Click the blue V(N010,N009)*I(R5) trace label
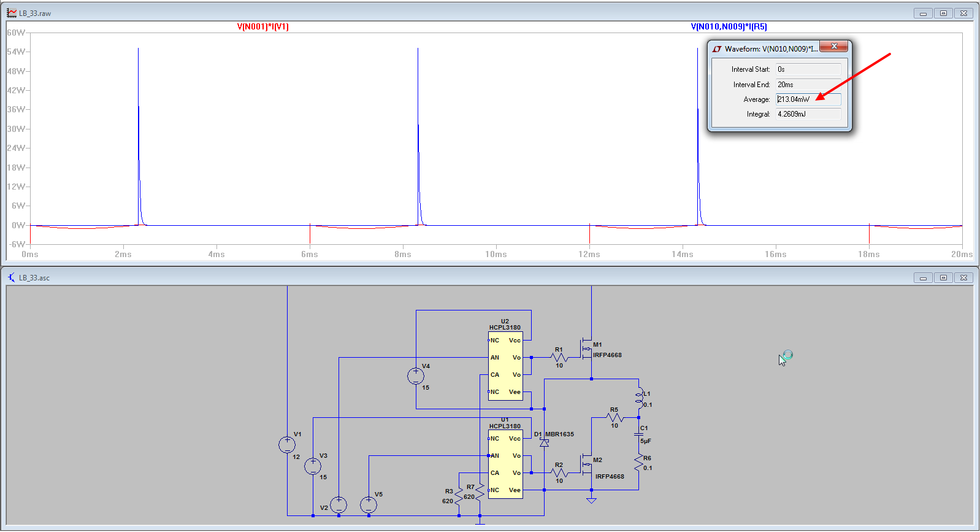 coord(729,26)
